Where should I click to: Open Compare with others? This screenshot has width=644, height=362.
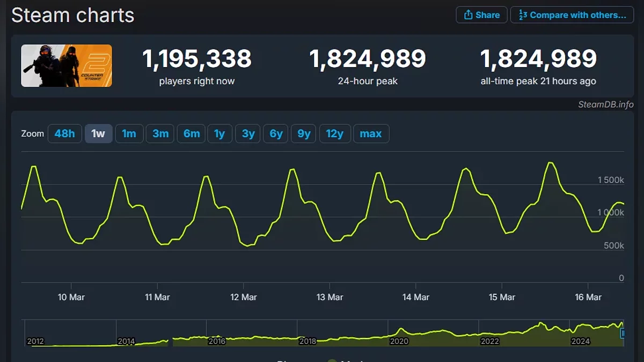572,15
